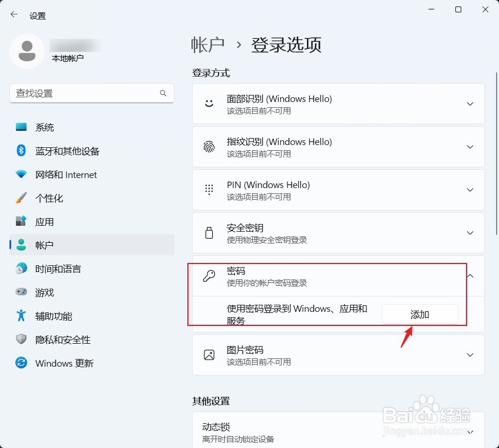The image size is (499, 448).
Task: Open 蓝牙和其他设备 settings category
Action: tap(92, 150)
